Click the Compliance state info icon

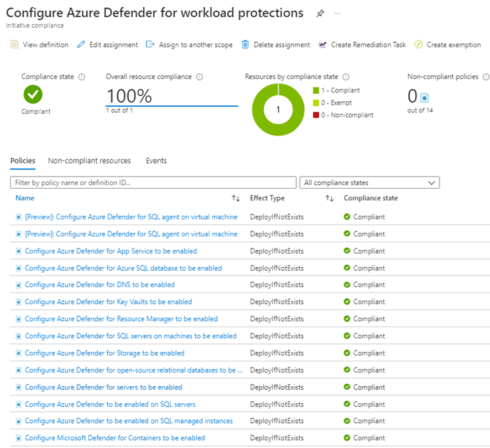coord(82,77)
